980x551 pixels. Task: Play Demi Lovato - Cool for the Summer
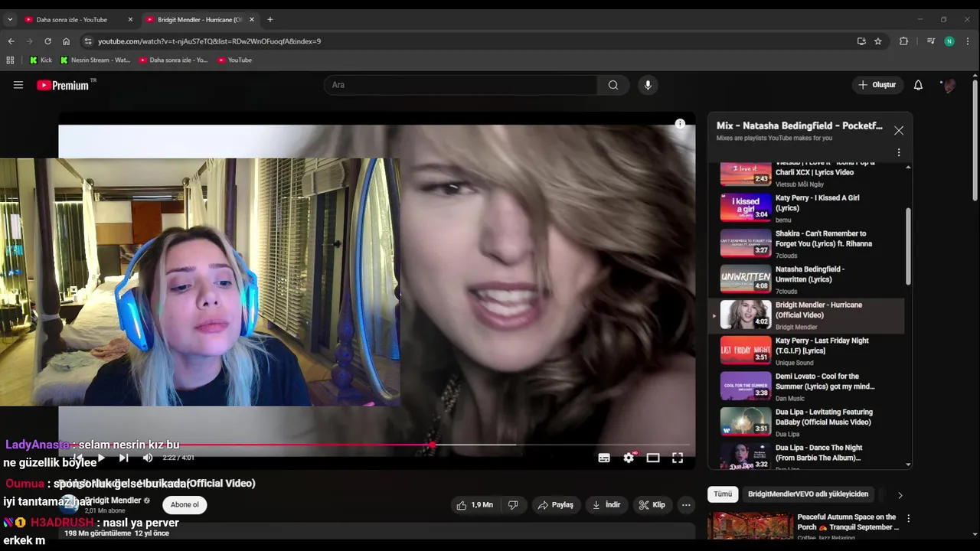805,386
